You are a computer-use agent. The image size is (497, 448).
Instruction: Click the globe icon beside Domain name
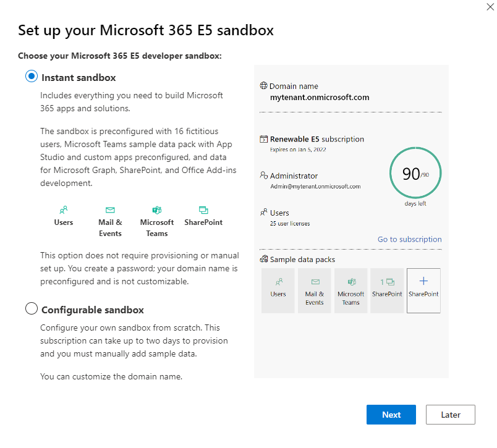(263, 85)
